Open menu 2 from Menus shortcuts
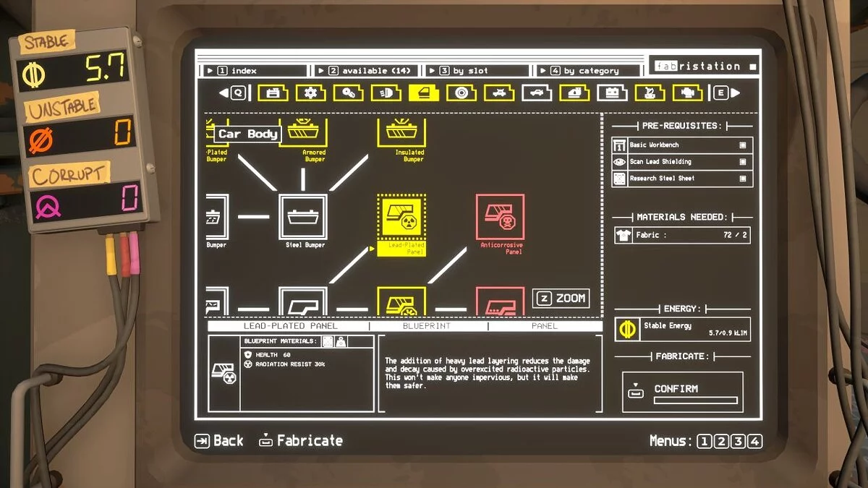The width and height of the screenshot is (868, 488). coord(721,441)
